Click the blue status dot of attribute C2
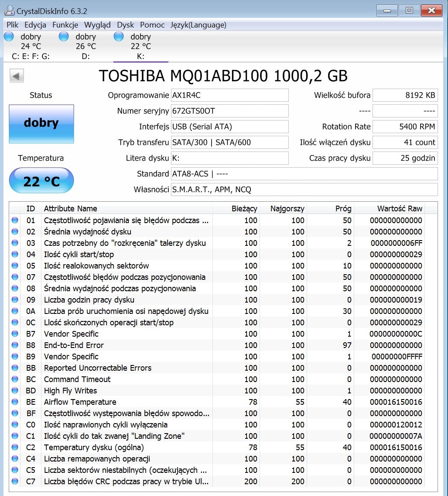 [x=15, y=447]
